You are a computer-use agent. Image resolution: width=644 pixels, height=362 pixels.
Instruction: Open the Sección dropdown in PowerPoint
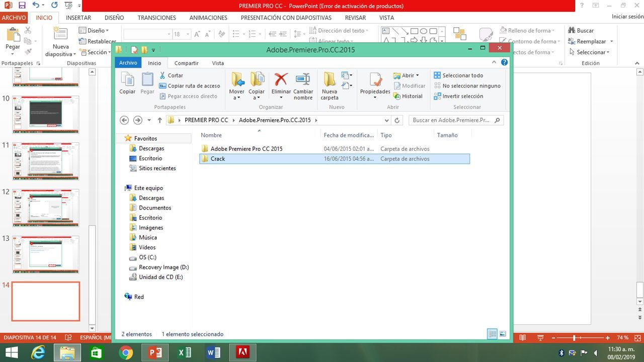(95, 52)
